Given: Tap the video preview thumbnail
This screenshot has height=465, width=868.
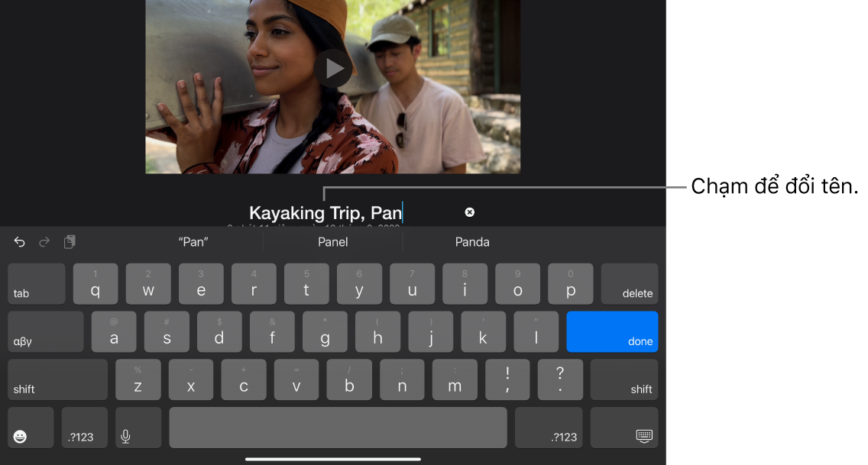Looking at the screenshot, I should tap(332, 87).
